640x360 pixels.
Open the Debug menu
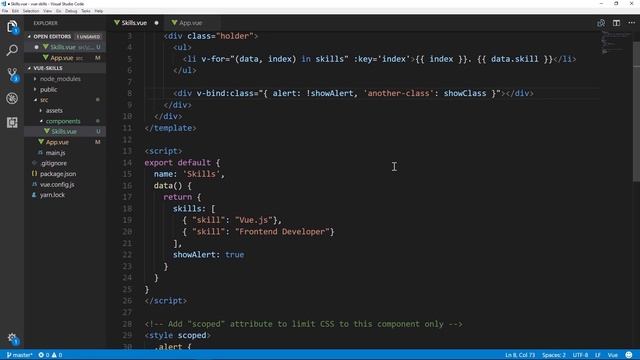[x=71, y=11]
